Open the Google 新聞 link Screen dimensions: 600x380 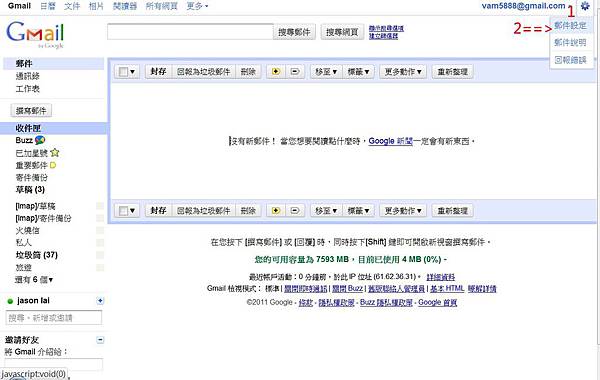[390, 141]
